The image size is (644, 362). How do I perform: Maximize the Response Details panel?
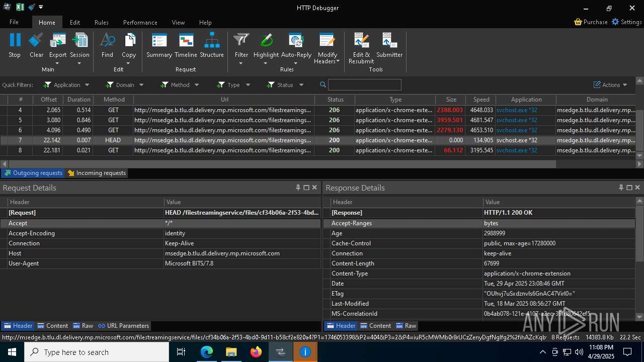click(629, 188)
